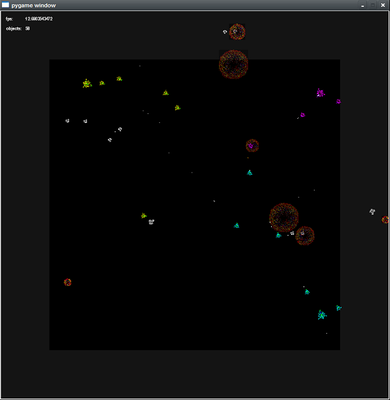Minimize the pygame window

pos(363,5)
